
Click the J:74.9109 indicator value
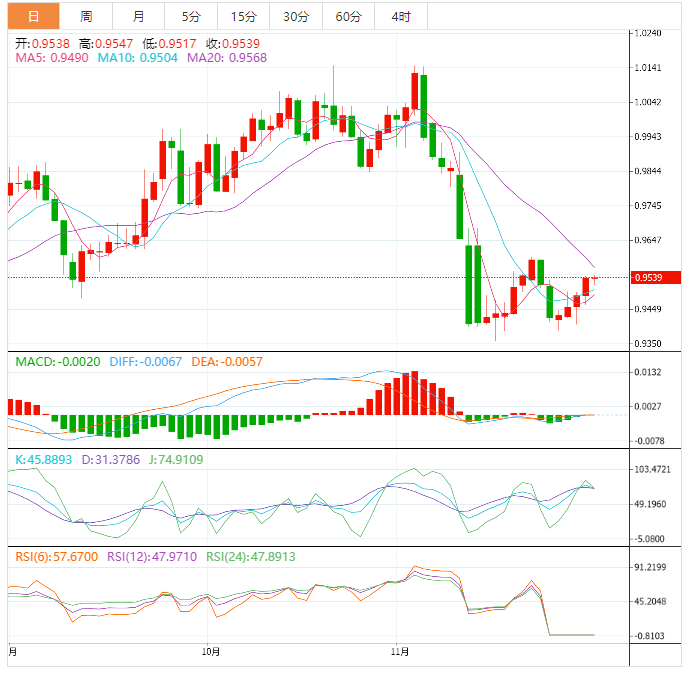coord(176,460)
